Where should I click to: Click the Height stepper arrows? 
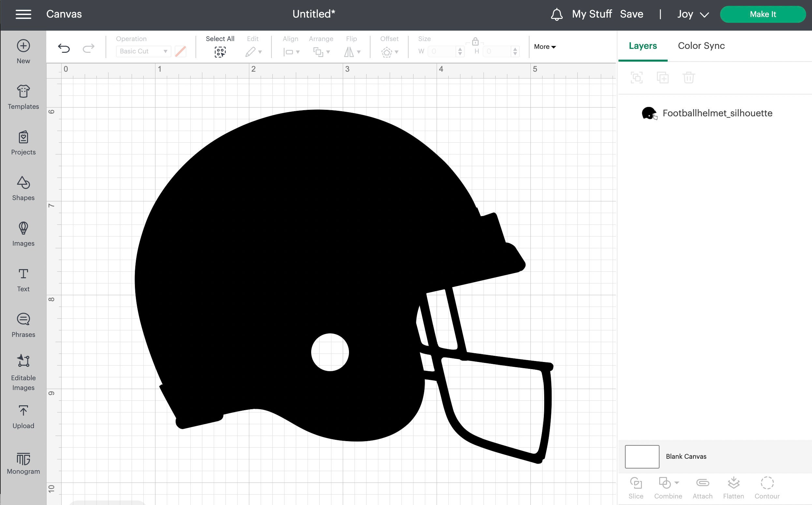pyautogui.click(x=515, y=51)
